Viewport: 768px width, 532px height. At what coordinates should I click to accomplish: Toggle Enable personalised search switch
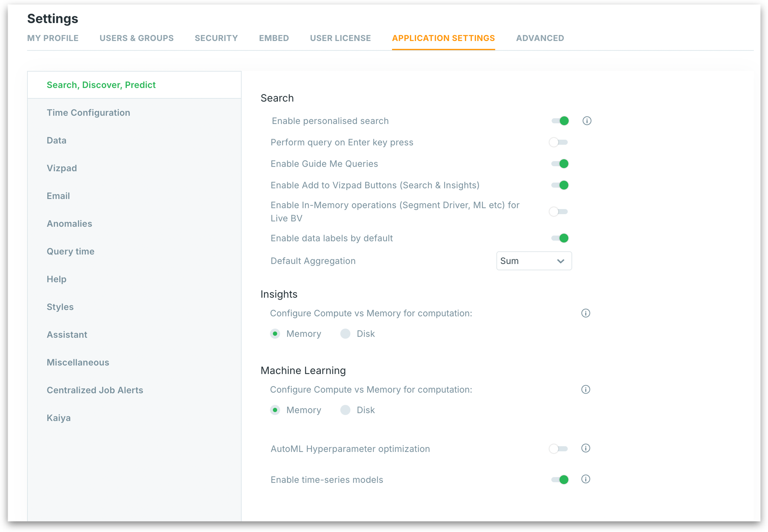tap(560, 121)
